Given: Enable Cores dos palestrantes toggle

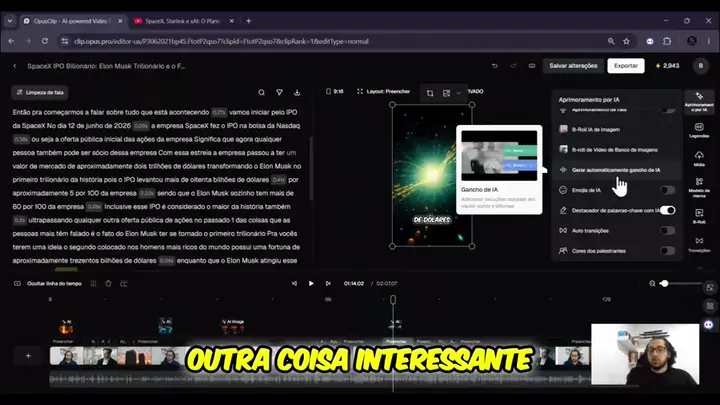Looking at the screenshot, I should (x=667, y=251).
